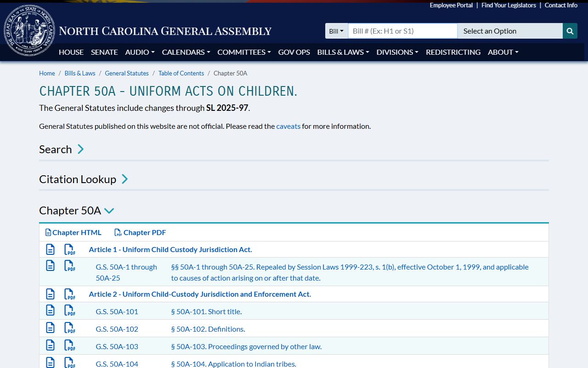Screen dimensions: 588x368
Task: Click the General Statutes breadcrumb
Action: pyautogui.click(x=127, y=73)
